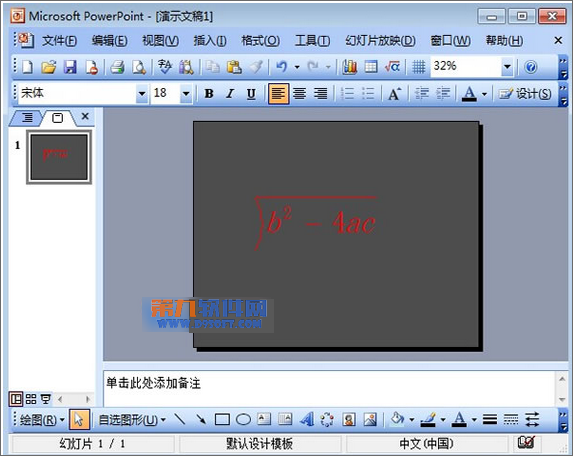Viewport: 573px width, 456px height.
Task: Click the permission document icon
Action: 91,67
